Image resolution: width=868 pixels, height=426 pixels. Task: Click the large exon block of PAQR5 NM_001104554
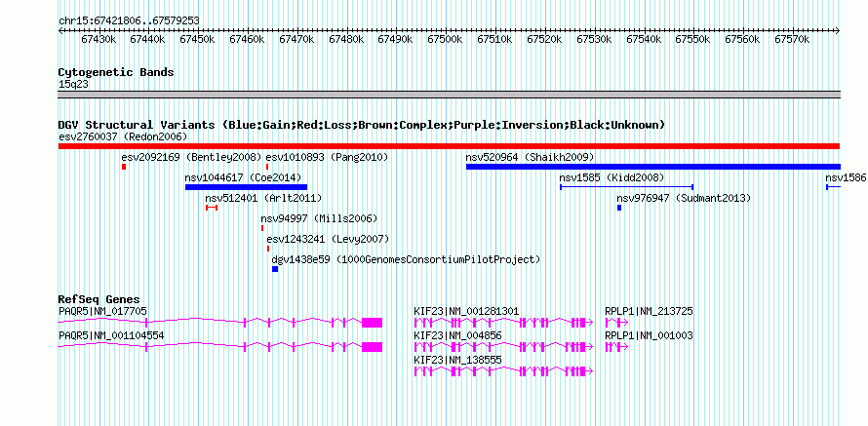[372, 346]
